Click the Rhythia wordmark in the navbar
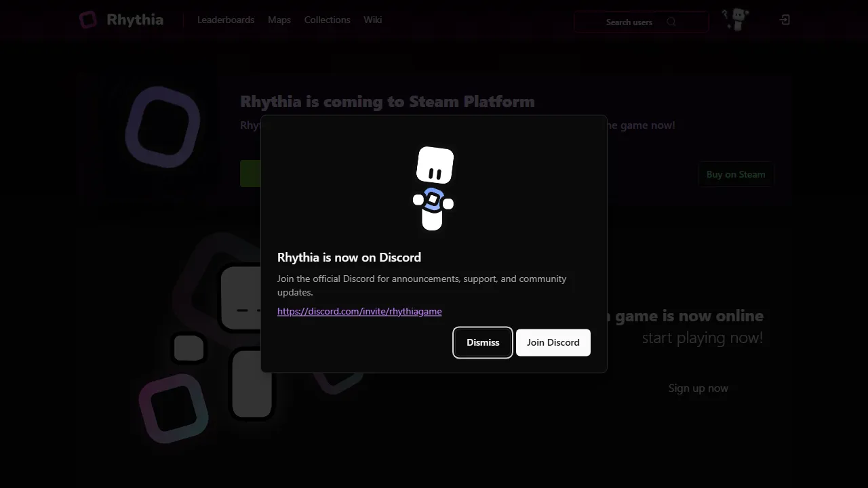 pos(135,20)
